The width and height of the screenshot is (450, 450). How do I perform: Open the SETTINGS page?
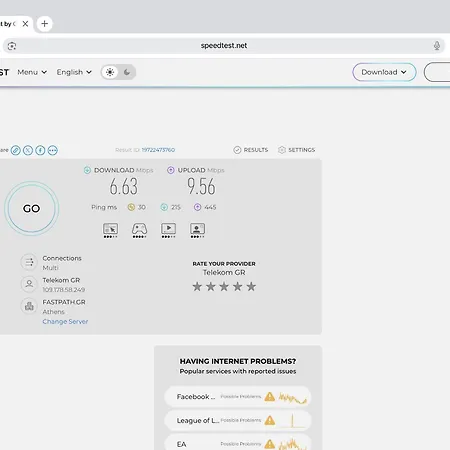[x=296, y=150]
